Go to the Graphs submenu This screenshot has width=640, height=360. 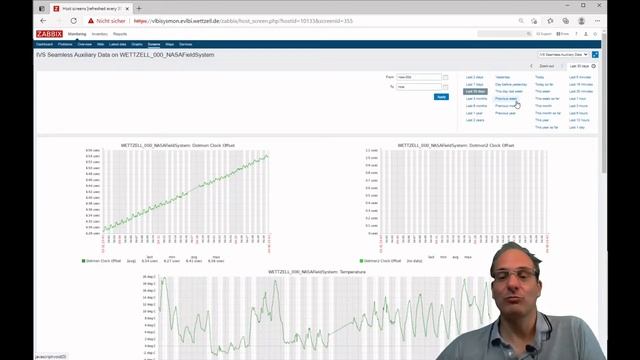tap(137, 44)
